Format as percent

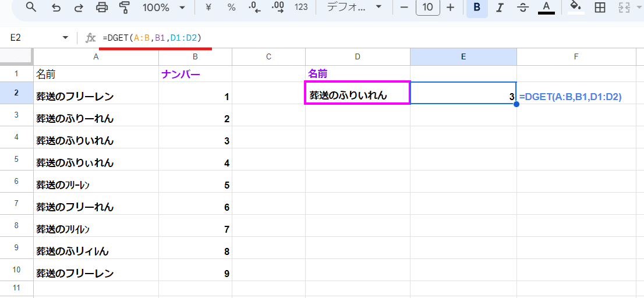point(232,7)
